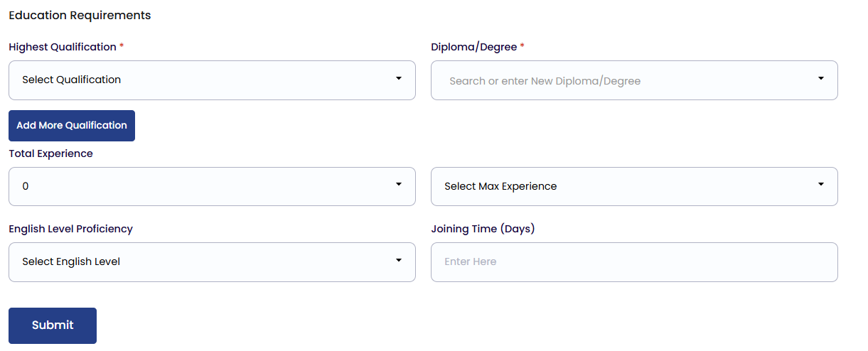Screen dimensions: 868x351
Task: Open the Select Qualification dropdown
Action: 212,80
